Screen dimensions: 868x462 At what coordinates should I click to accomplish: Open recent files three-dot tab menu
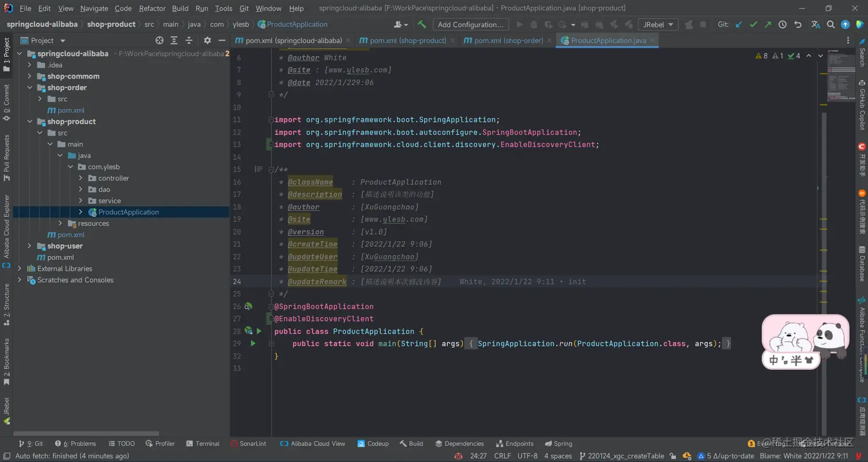849,40
